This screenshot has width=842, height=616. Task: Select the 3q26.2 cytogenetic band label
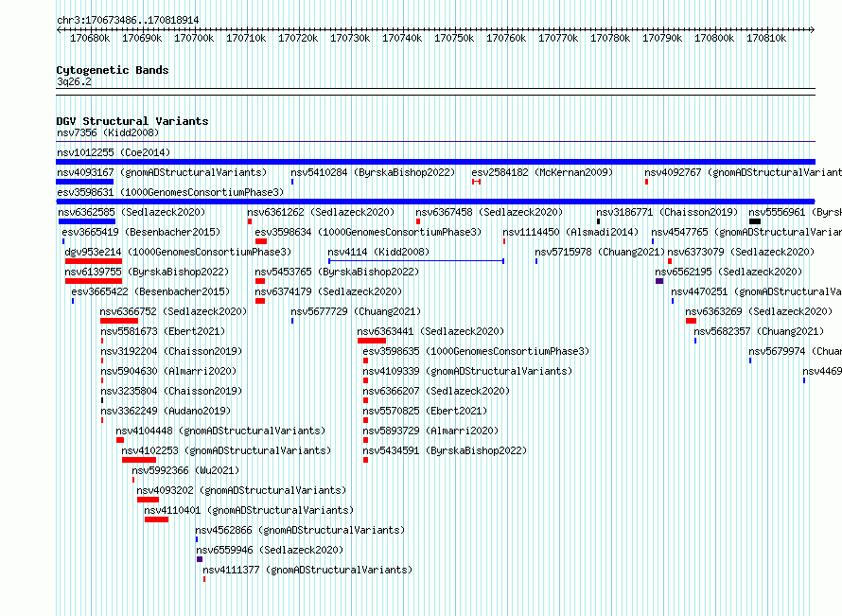[74, 81]
